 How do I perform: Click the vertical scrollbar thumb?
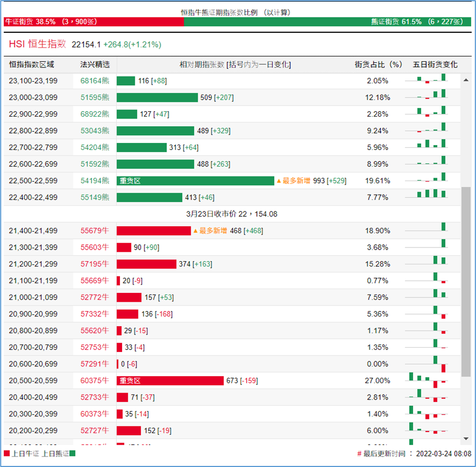click(466, 281)
